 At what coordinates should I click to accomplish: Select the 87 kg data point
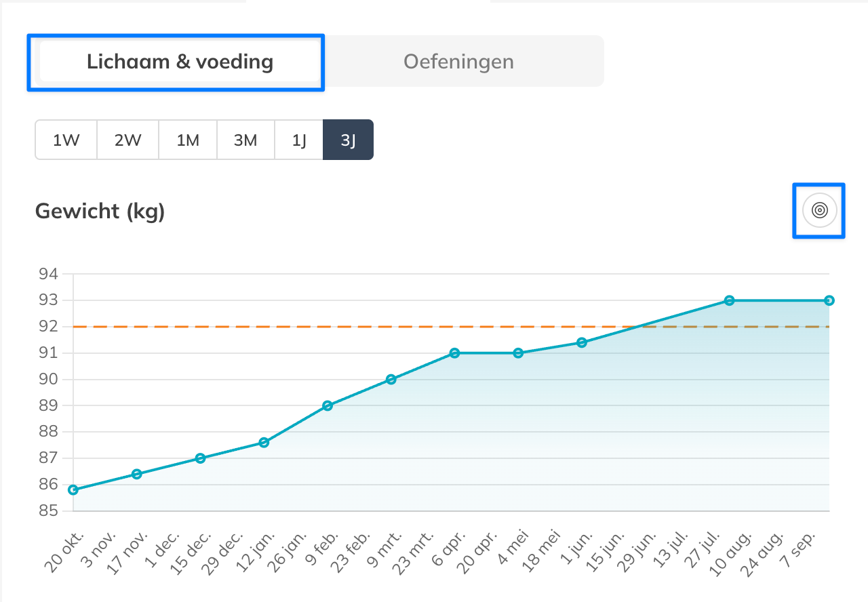(200, 458)
